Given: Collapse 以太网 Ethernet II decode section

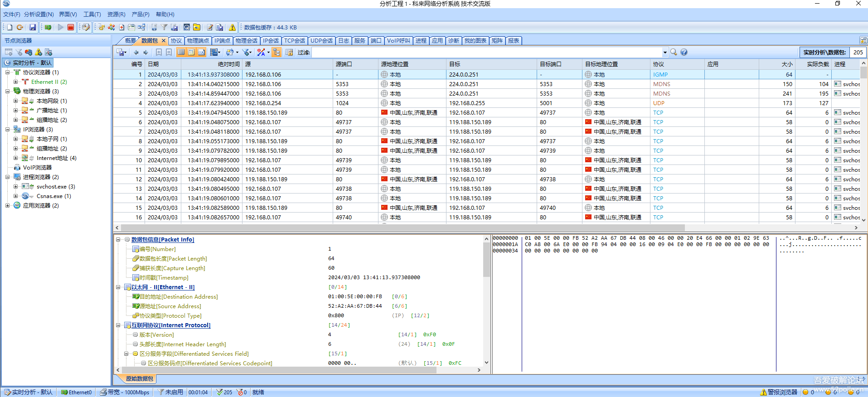Looking at the screenshot, I should (x=118, y=287).
